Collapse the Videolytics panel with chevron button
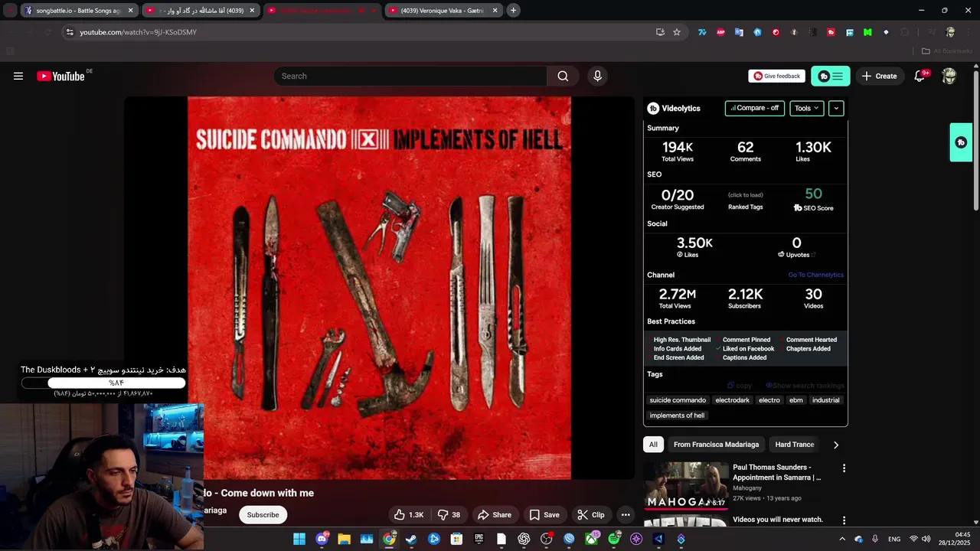The height and width of the screenshot is (551, 980). (x=836, y=108)
